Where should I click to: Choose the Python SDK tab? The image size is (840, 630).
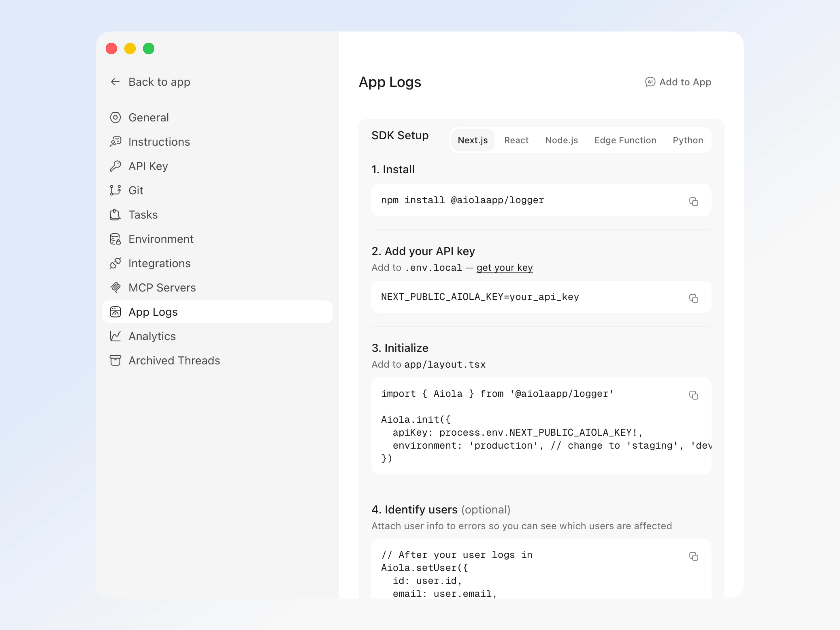pos(688,140)
